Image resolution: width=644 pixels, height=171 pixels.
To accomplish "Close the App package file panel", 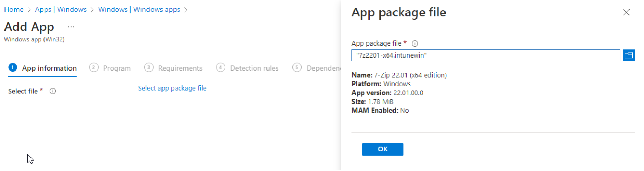I will tap(626, 12).
